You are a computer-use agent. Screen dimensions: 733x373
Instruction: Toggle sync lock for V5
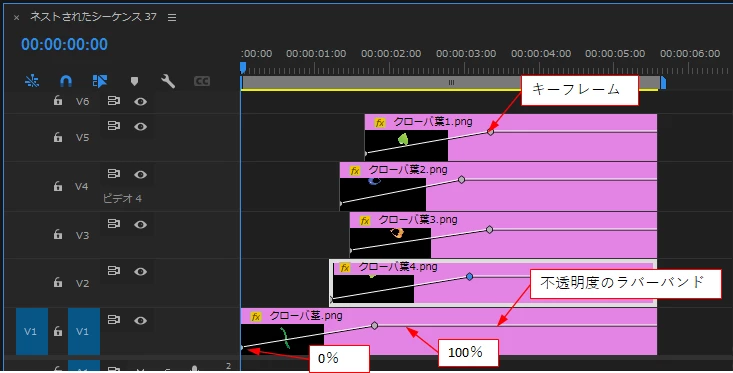point(114,126)
